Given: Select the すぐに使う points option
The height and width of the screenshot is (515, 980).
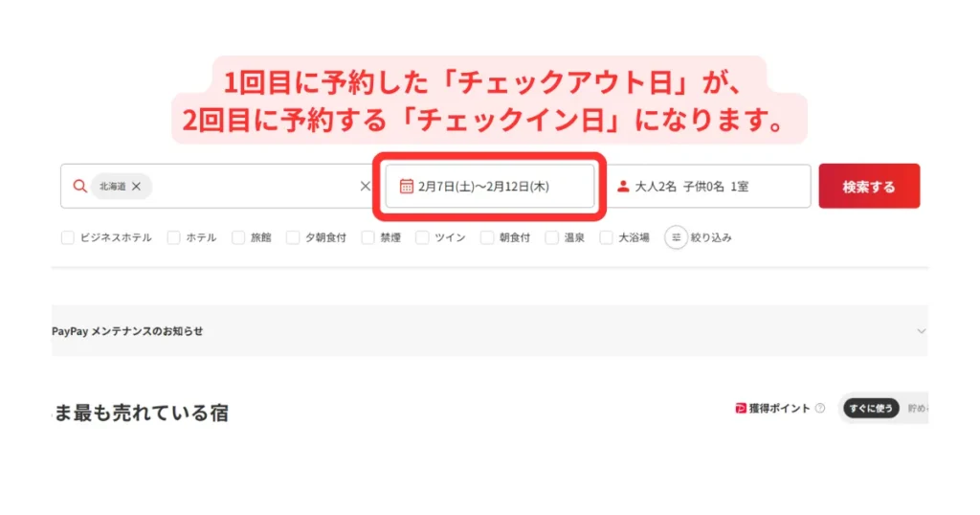Looking at the screenshot, I should pos(870,409).
